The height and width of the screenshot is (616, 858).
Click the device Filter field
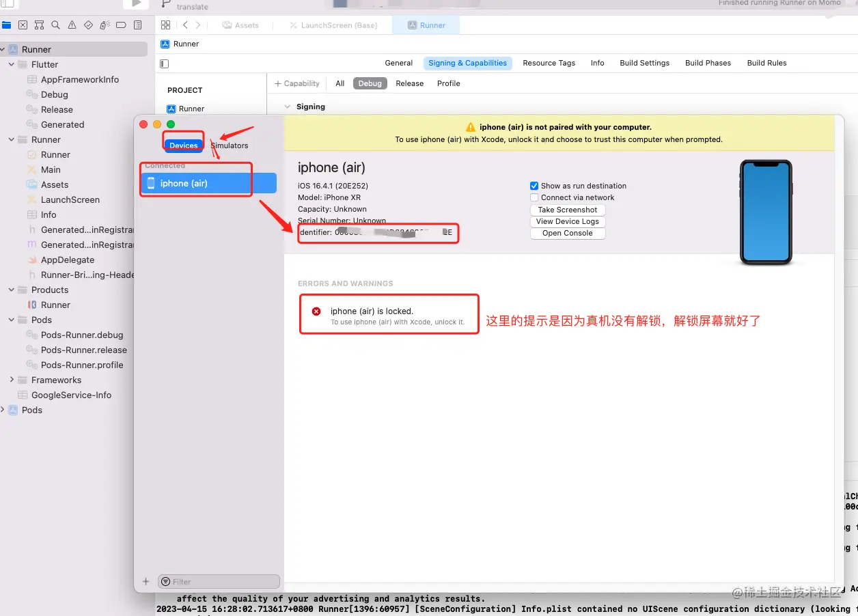click(219, 581)
